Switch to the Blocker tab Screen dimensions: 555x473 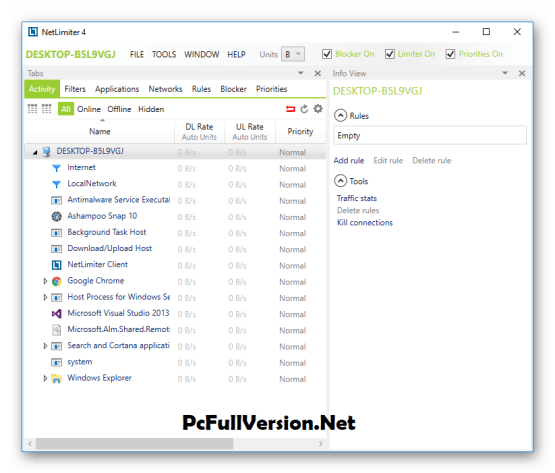click(x=233, y=89)
